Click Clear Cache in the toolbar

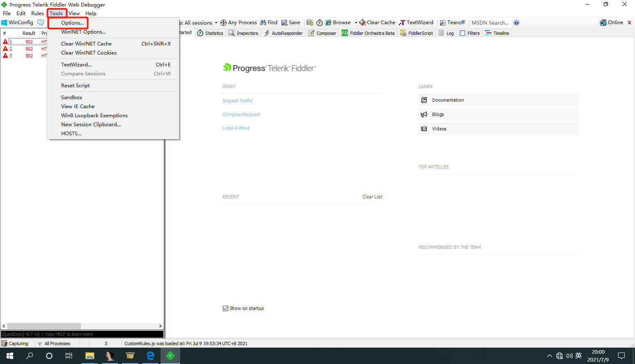[378, 23]
